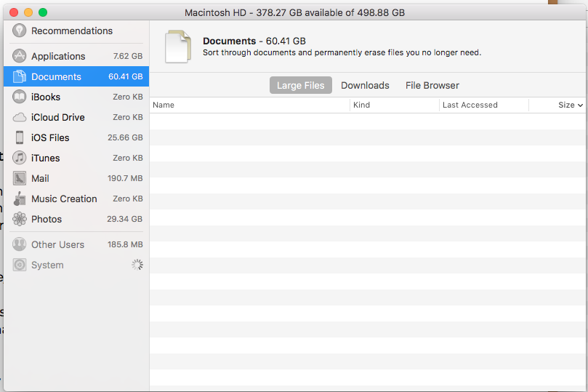This screenshot has height=392, width=588.
Task: Click the Macintosh HD window title
Action: [x=295, y=13]
